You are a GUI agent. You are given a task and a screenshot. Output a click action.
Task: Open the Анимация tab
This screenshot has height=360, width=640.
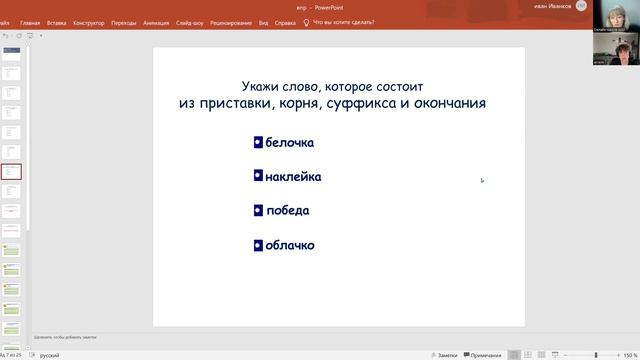pos(156,23)
